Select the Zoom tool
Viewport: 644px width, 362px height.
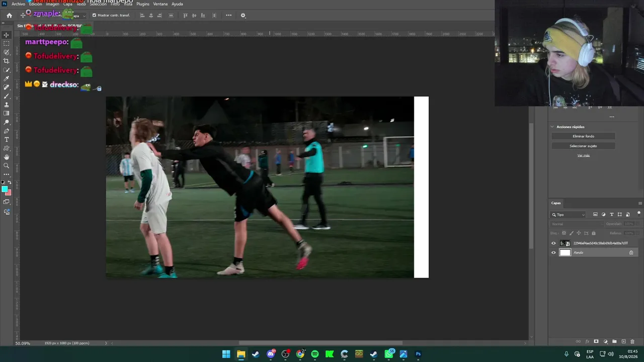pyautogui.click(x=7, y=165)
